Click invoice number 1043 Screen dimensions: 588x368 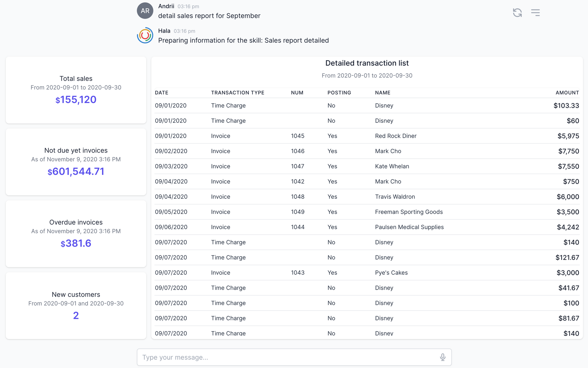(298, 273)
